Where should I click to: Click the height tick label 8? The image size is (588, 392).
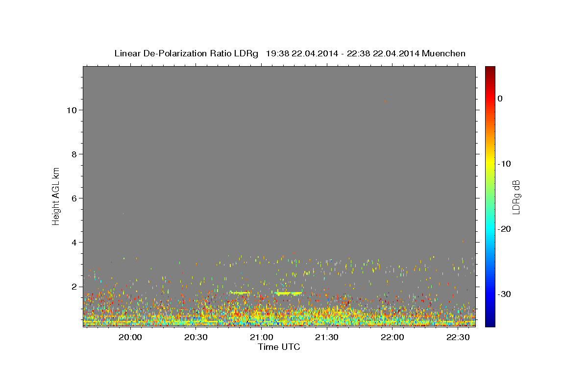pyautogui.click(x=74, y=154)
